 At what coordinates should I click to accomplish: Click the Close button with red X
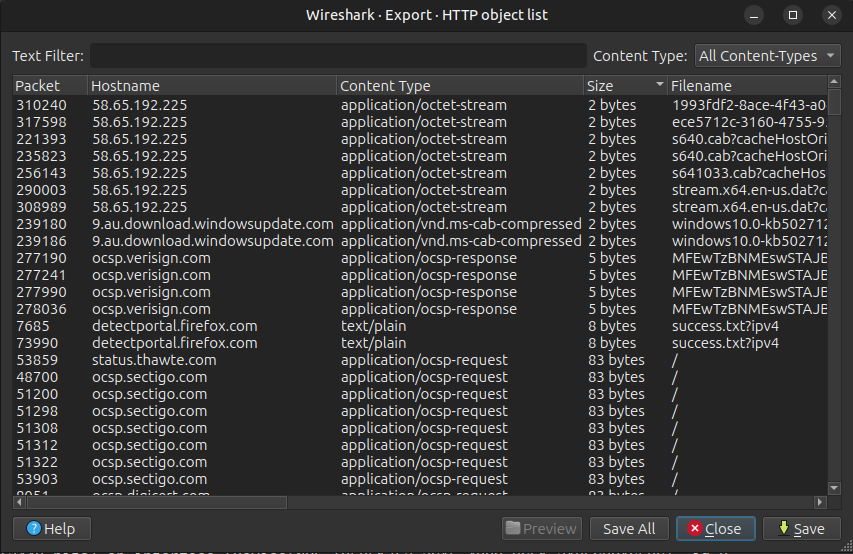(714, 529)
